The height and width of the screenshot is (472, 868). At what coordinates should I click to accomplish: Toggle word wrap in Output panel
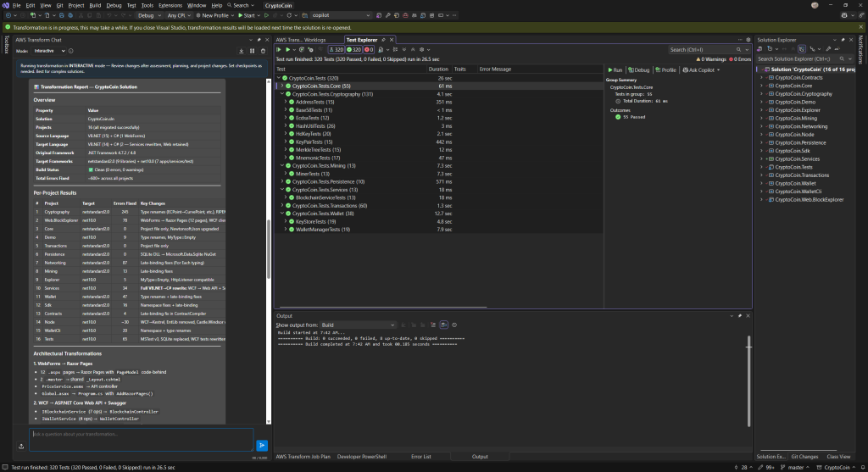point(443,325)
